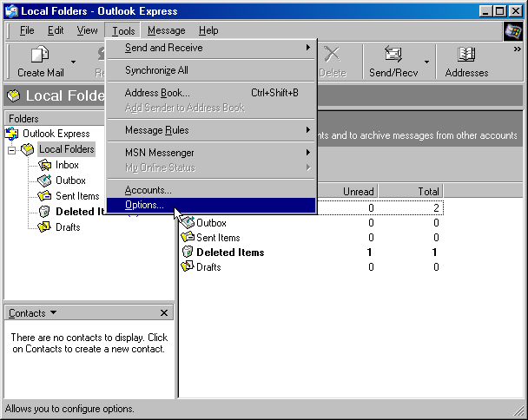Open the Contacts dropdown arrow
Image resolution: width=528 pixels, height=420 pixels.
[x=54, y=312]
